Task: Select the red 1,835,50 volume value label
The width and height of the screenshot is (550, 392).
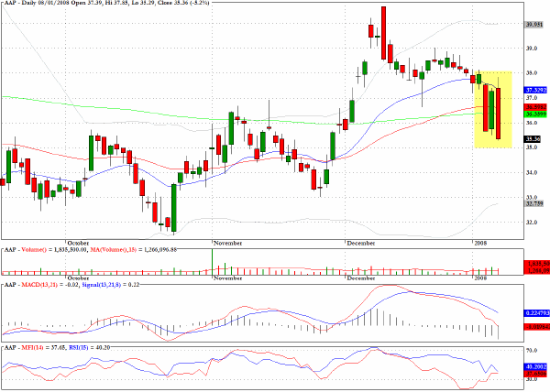Action: click(x=536, y=263)
